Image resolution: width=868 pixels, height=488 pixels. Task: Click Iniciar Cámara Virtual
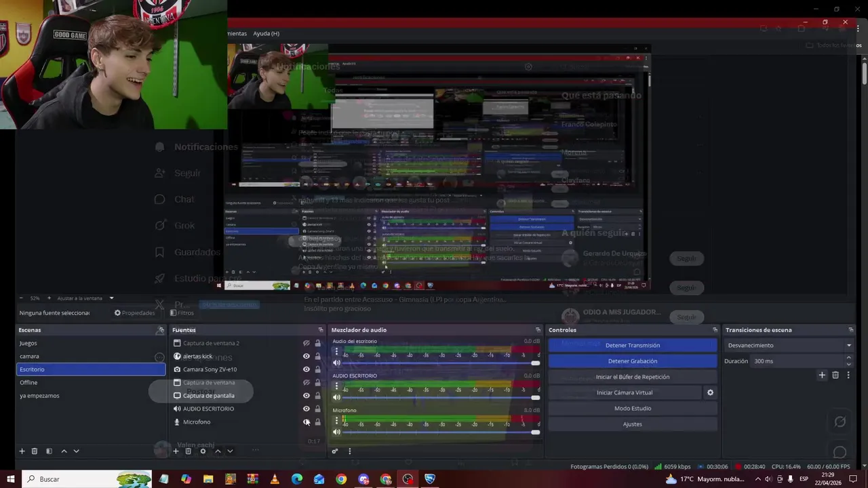(x=625, y=392)
